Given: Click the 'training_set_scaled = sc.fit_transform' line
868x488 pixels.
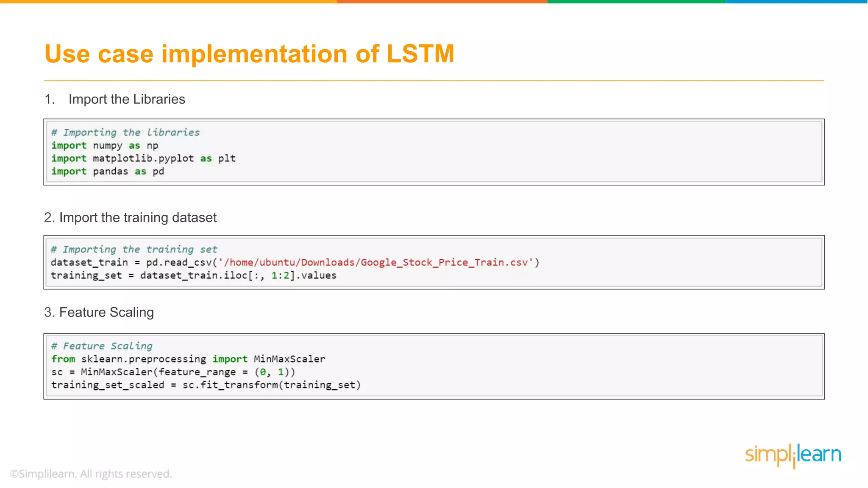Looking at the screenshot, I should (x=206, y=385).
